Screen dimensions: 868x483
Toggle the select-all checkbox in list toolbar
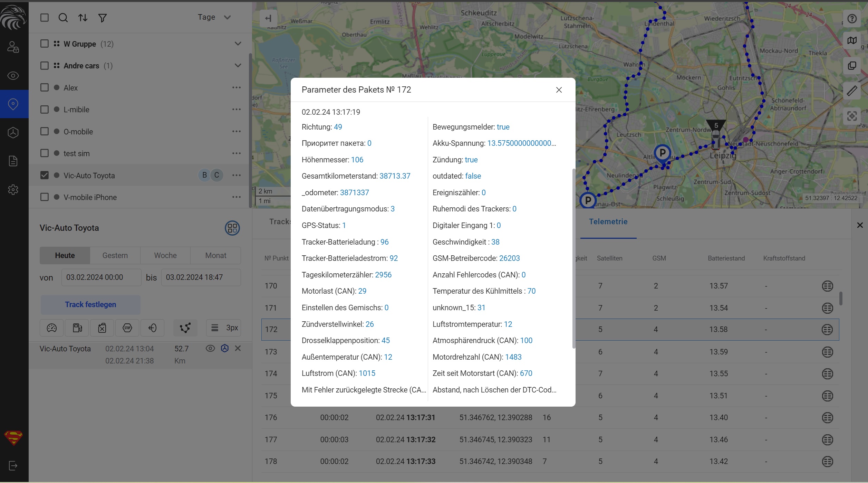45,18
